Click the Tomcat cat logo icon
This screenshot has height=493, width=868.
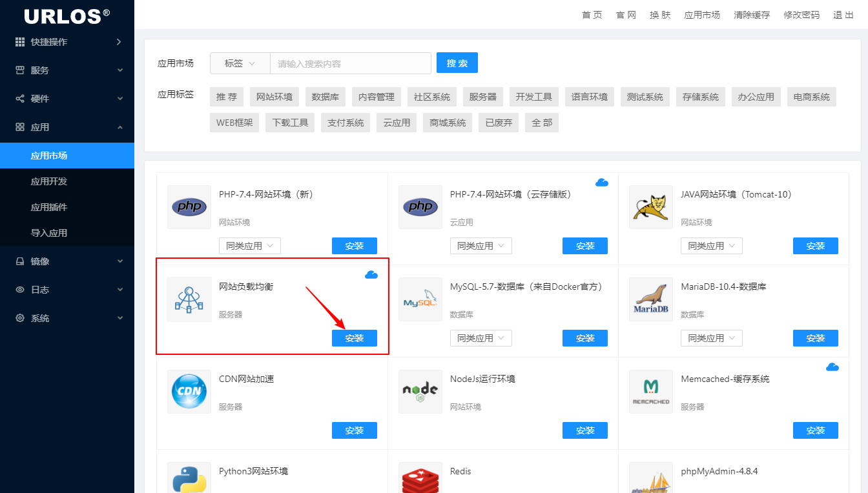click(651, 207)
